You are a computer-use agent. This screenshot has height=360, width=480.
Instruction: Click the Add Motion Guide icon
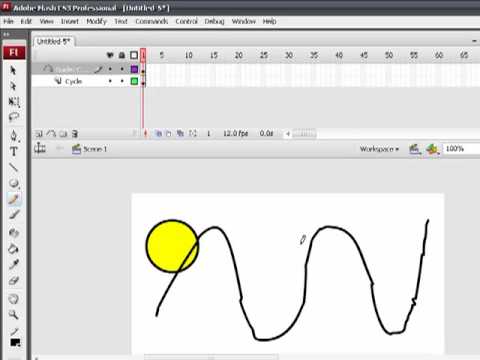[x=51, y=134]
